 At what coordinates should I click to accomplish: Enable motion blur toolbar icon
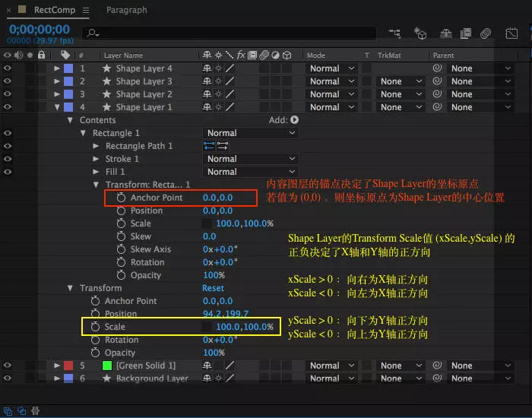click(x=486, y=33)
